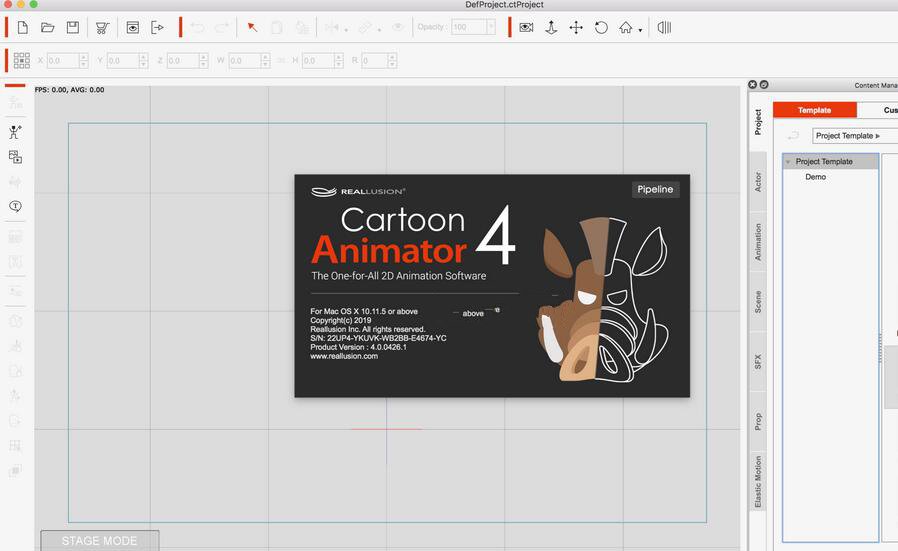Click the Y field up/down stepper arrows
The height and width of the screenshot is (551, 898).
click(143, 61)
